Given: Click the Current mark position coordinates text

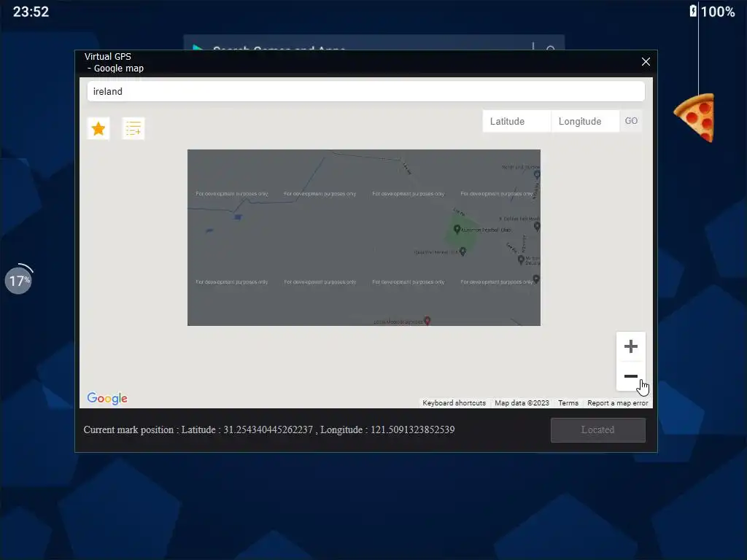Looking at the screenshot, I should [269, 430].
